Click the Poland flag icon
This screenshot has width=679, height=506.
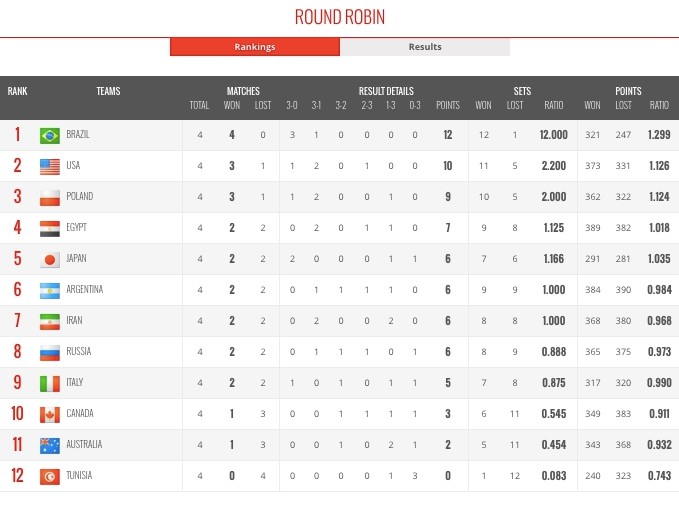point(50,197)
